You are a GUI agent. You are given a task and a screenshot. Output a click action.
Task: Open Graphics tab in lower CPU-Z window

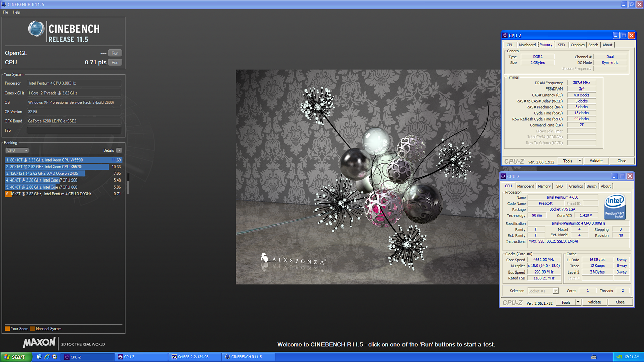click(x=576, y=186)
